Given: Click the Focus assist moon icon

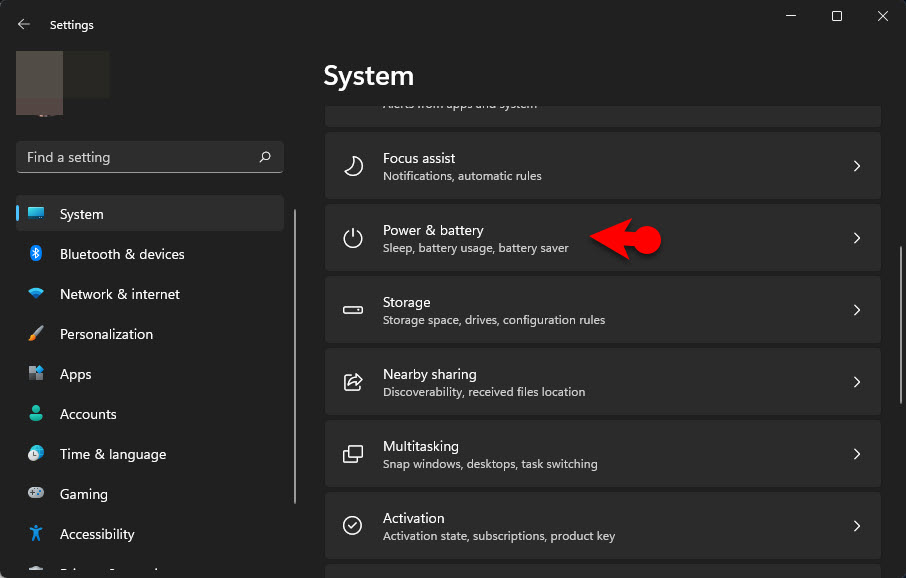Looking at the screenshot, I should [353, 166].
